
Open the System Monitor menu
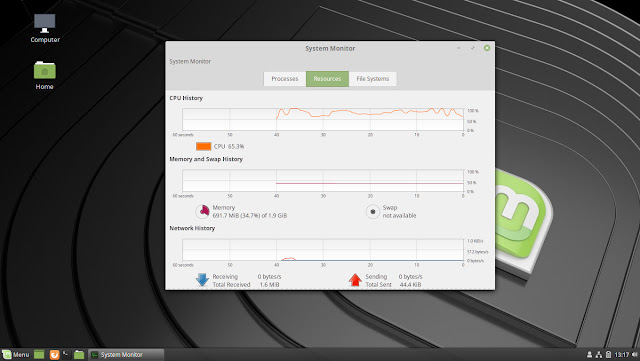click(x=190, y=62)
